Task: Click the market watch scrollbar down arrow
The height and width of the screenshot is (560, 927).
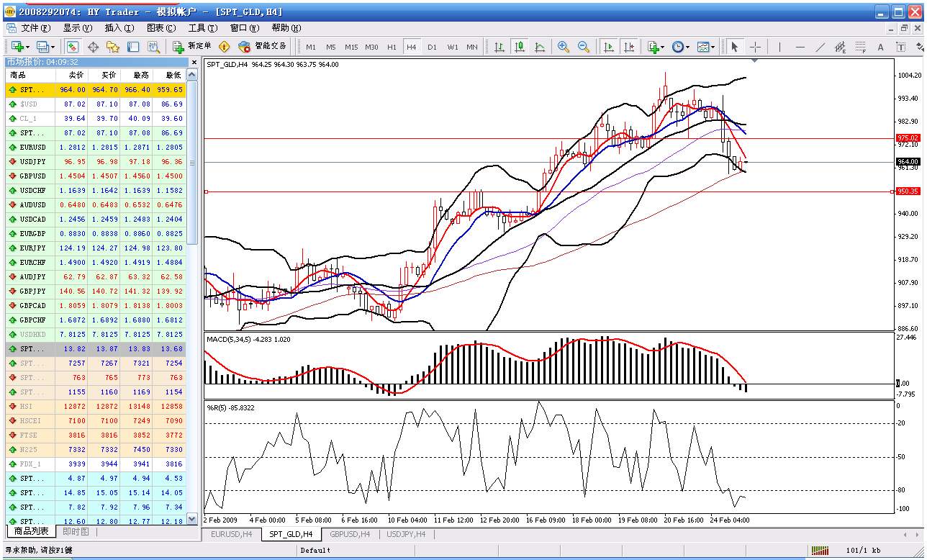Action: coord(192,518)
